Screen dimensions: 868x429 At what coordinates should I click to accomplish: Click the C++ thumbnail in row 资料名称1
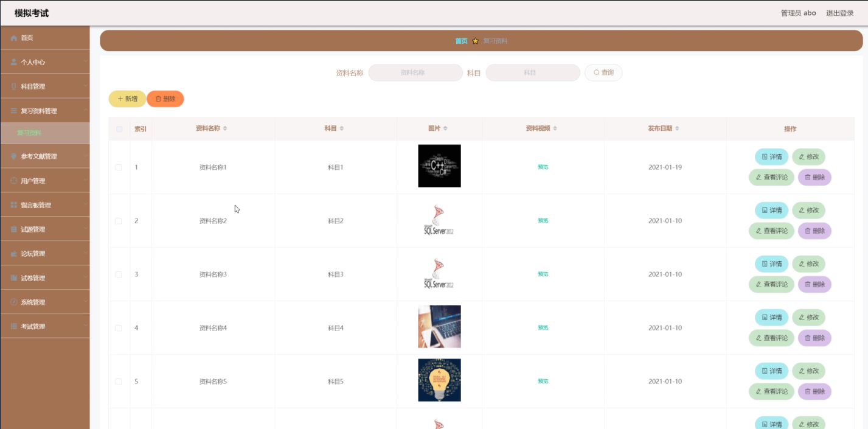[x=439, y=166]
